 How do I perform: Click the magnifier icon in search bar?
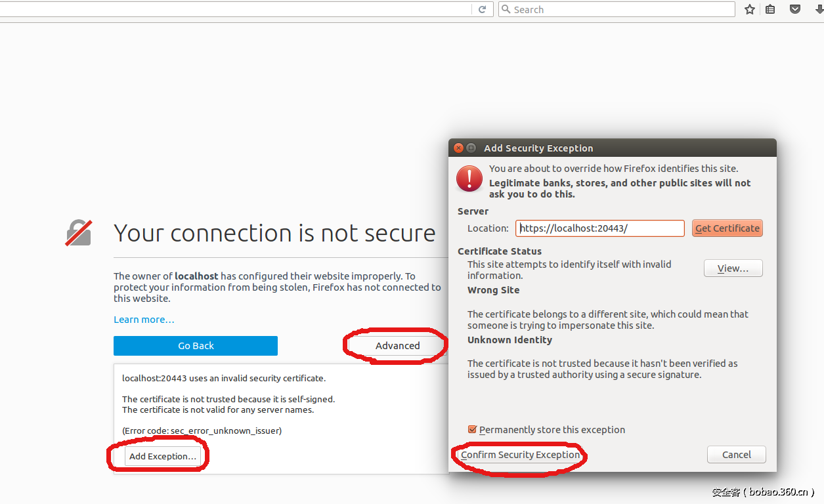(506, 9)
